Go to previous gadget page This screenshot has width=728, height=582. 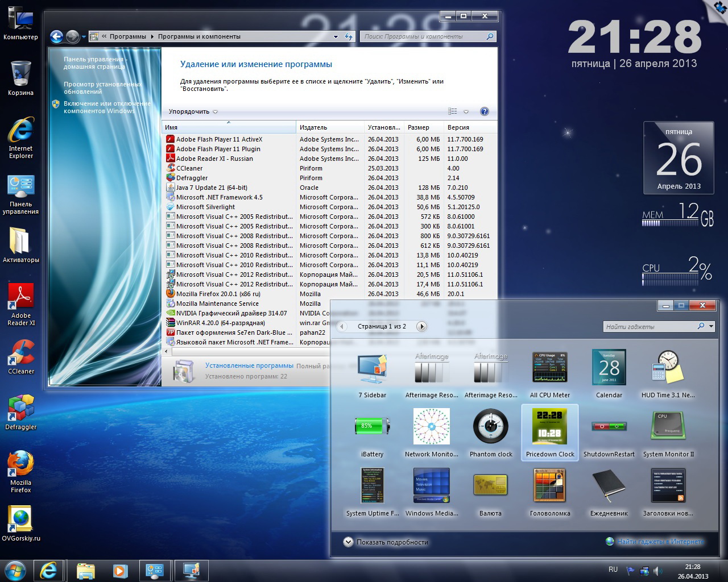click(x=342, y=326)
